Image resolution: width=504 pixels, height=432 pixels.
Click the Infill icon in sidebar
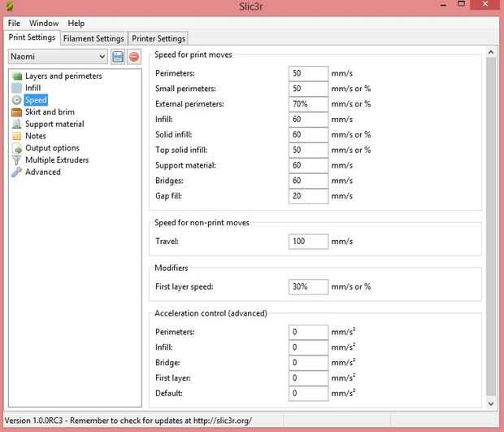17,88
